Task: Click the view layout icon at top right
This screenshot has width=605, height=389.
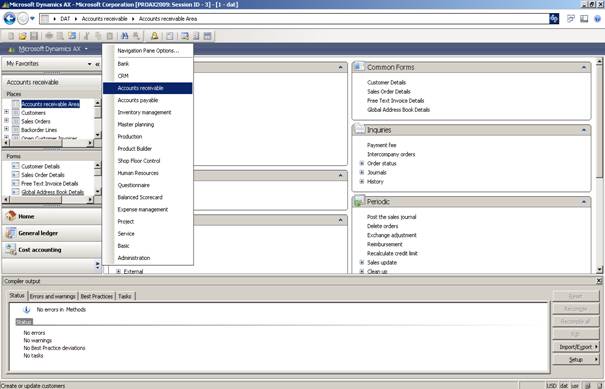Action: pos(584,19)
